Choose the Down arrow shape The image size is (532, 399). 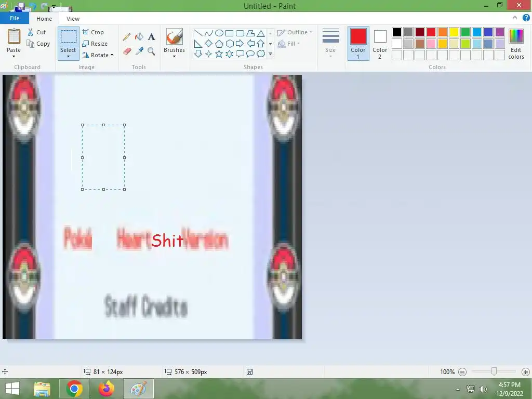tap(198, 54)
